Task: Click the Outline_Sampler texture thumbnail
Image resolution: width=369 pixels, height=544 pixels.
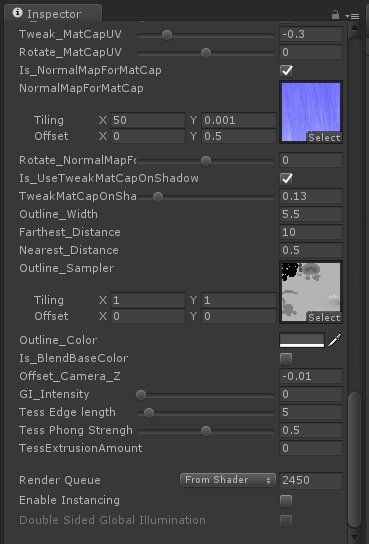Action: pos(311,292)
